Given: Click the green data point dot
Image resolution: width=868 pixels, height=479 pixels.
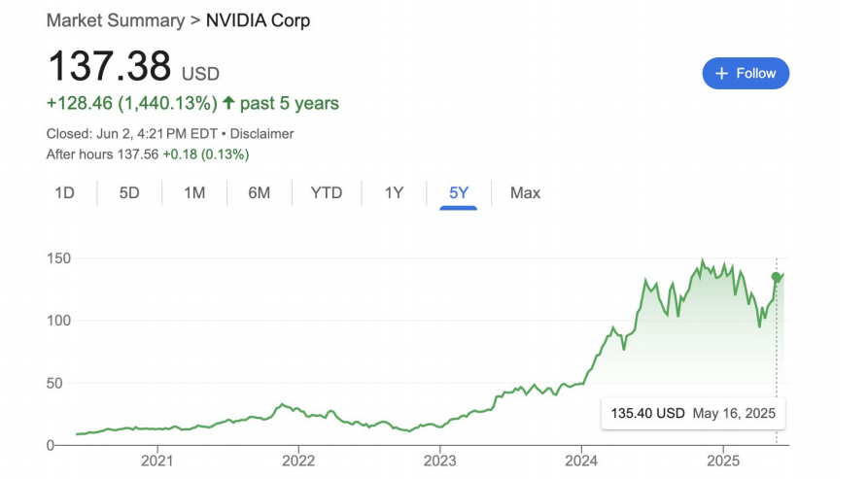Looking at the screenshot, I should pos(776,277).
